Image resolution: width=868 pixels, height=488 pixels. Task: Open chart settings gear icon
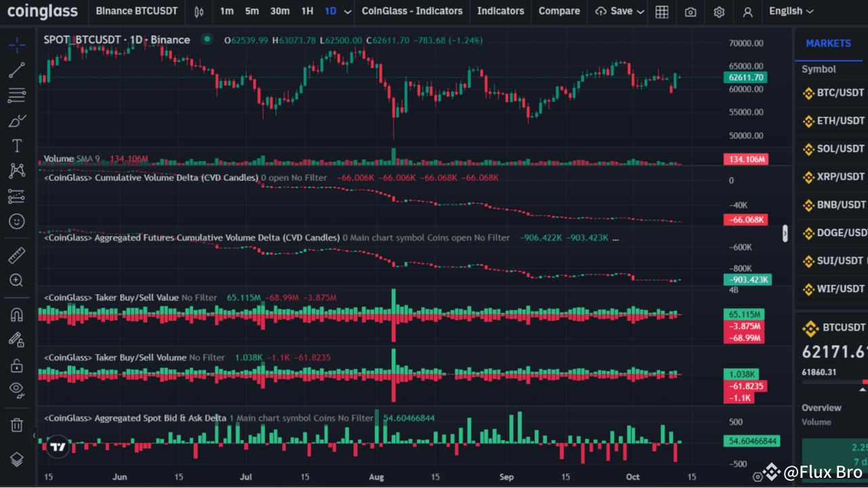click(719, 12)
